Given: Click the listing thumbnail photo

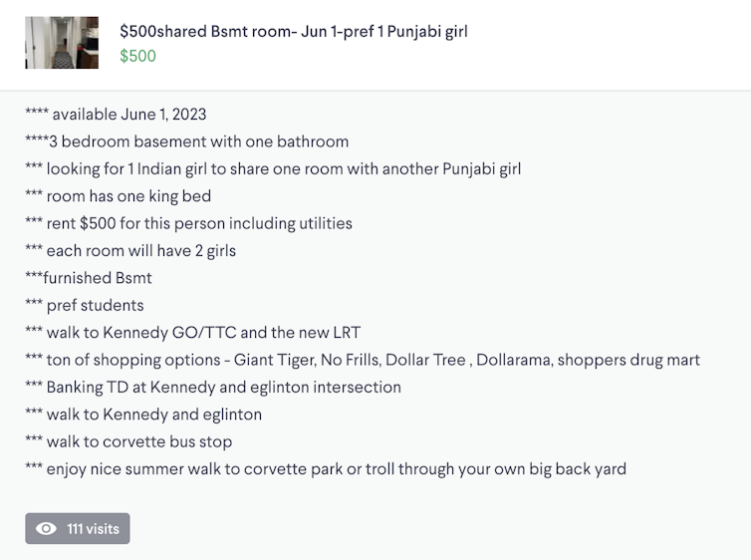Looking at the screenshot, I should [62, 43].
